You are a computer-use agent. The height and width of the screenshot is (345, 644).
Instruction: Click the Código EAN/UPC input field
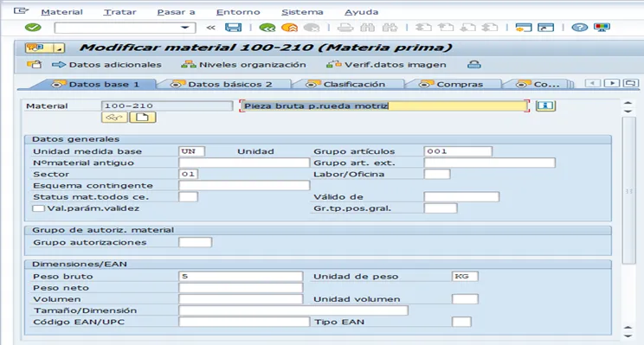coord(244,322)
